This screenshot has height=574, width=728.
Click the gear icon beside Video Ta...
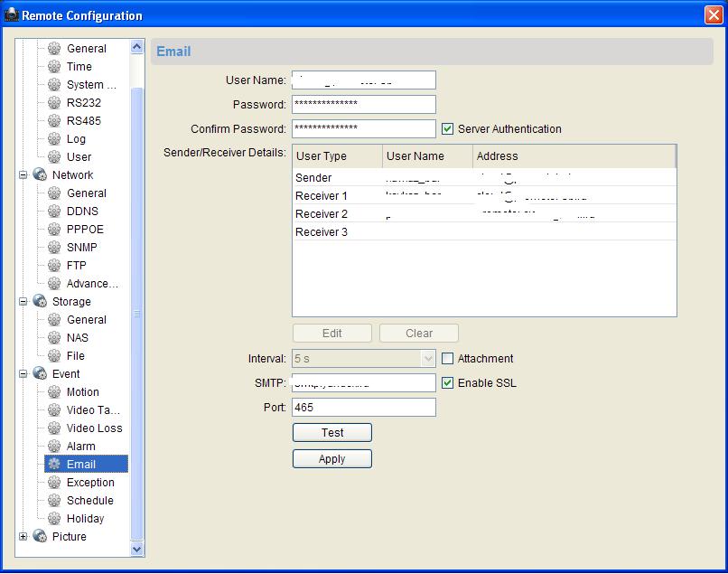coord(54,410)
